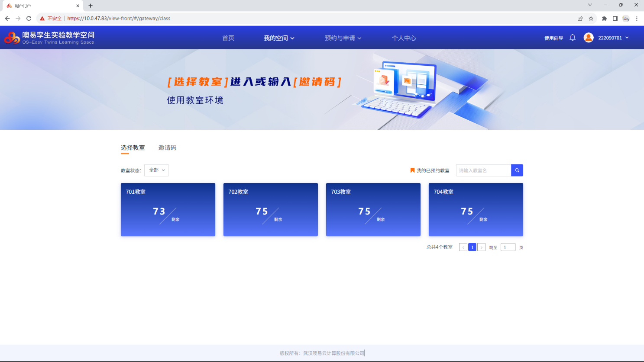Viewport: 644px width, 362px height.
Task: Click the classroom name search field
Action: (483, 170)
